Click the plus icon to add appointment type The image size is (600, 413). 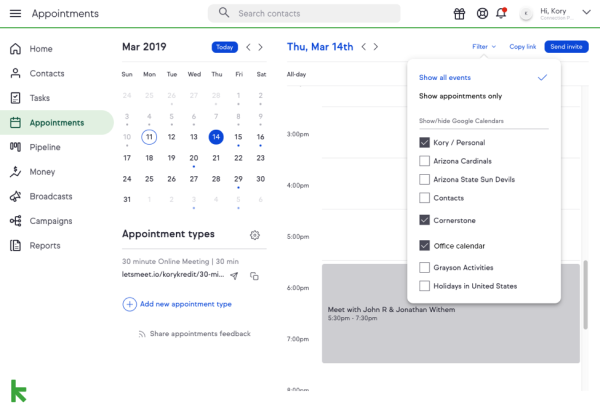pos(130,304)
